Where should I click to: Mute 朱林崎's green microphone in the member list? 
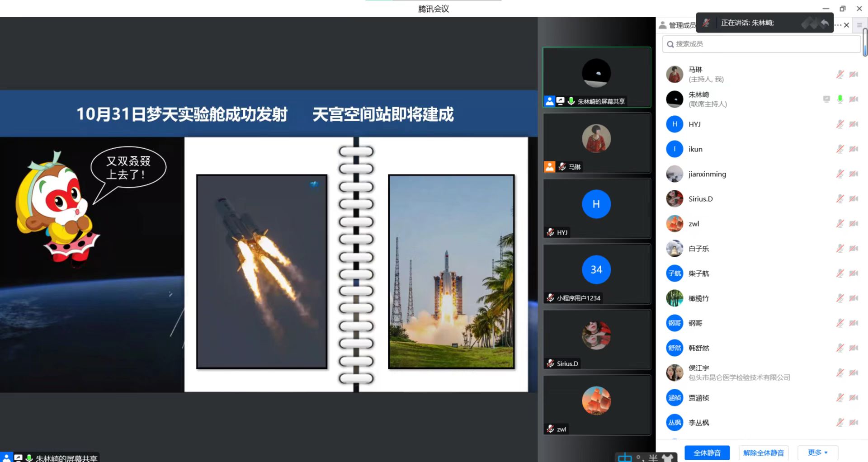[840, 99]
